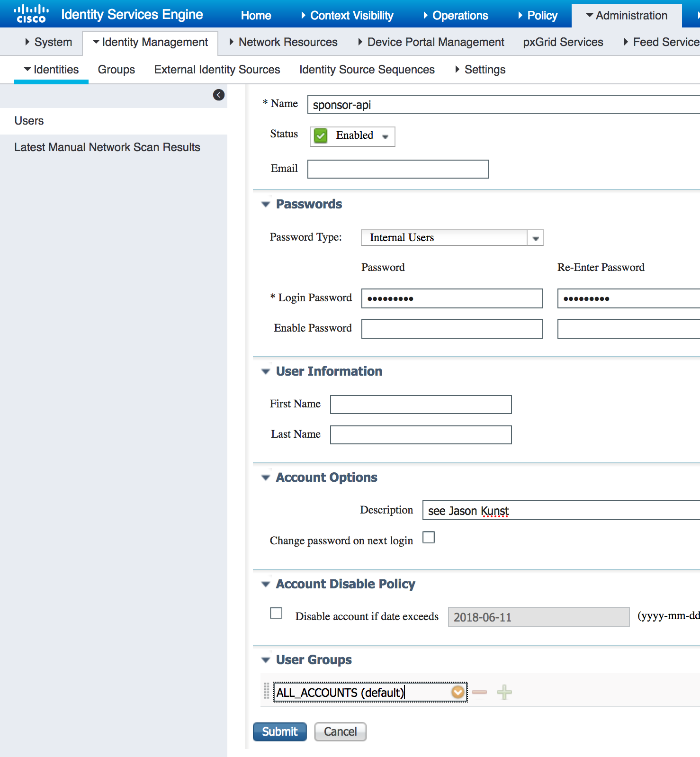
Task: Click the Identity Services Engine title
Action: [132, 15]
